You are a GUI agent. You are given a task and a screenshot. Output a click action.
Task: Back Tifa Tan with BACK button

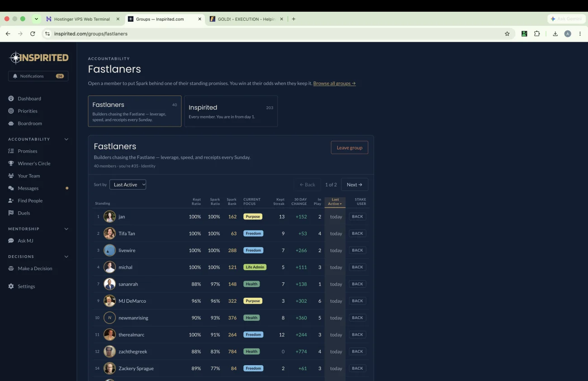click(358, 233)
